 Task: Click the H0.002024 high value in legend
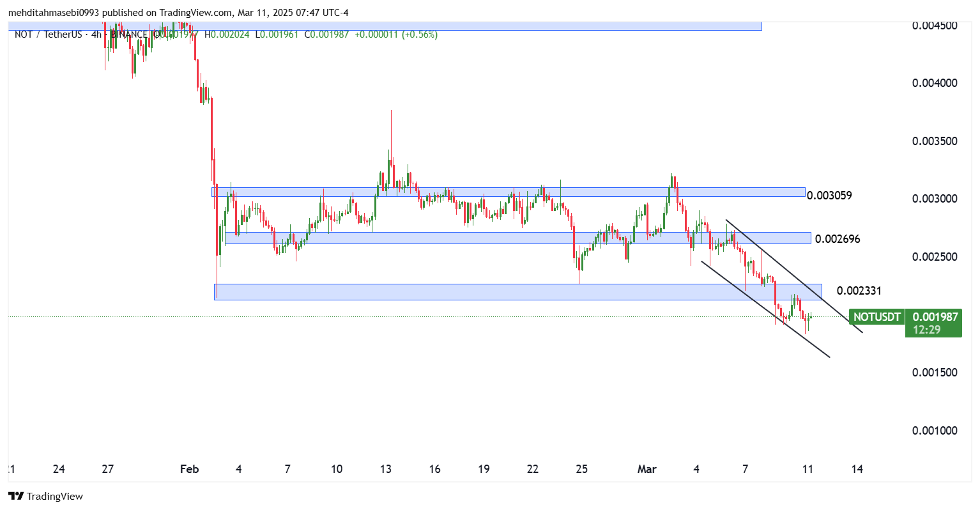(227, 35)
